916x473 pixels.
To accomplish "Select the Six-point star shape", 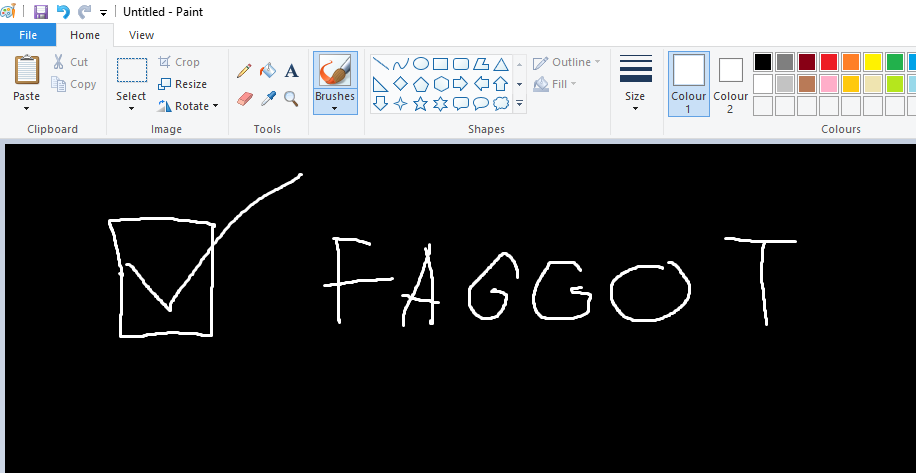I will (x=440, y=104).
